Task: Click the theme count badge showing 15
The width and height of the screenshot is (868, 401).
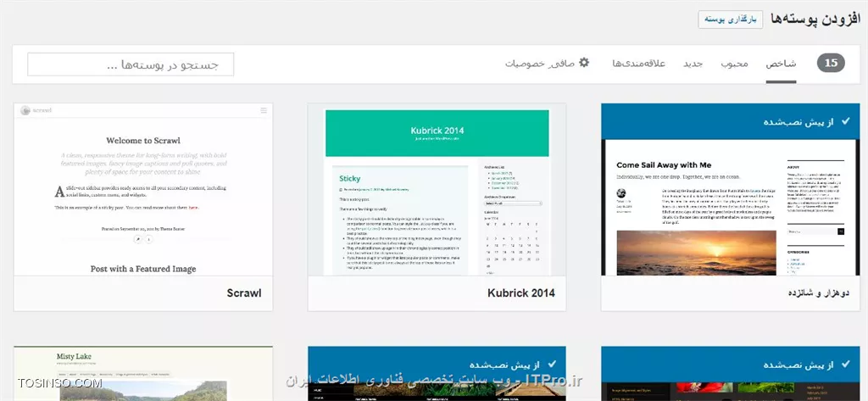Action: click(831, 63)
